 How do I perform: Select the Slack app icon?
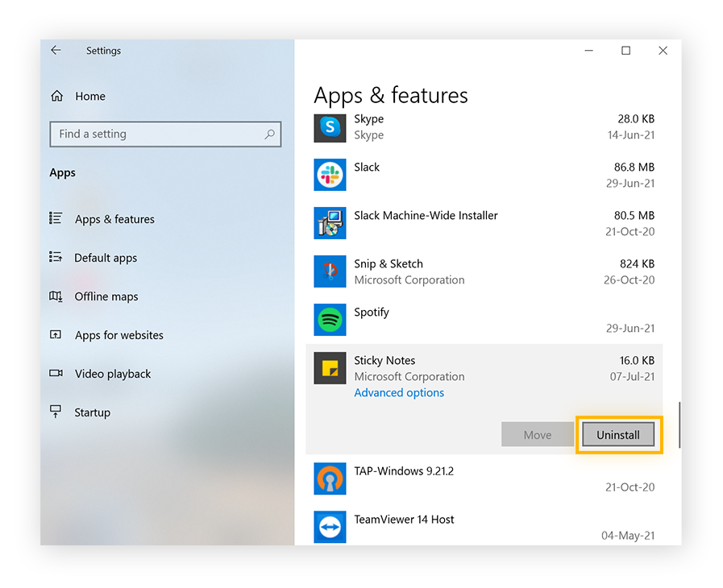tap(330, 175)
